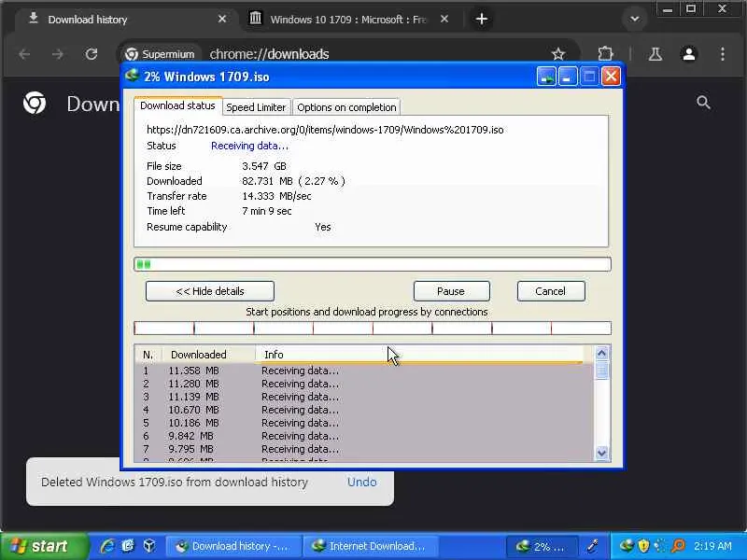Go back in the browser
The height and width of the screenshot is (560, 747).
(24, 54)
